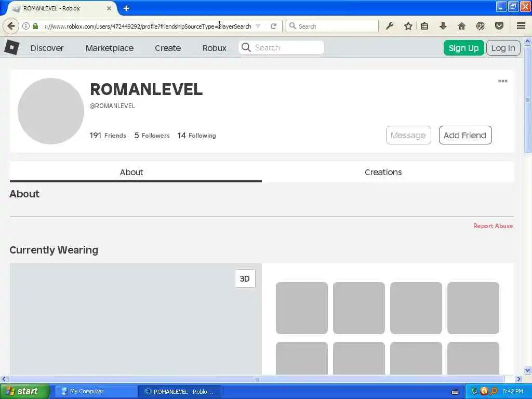
Task: Click the URL in the address bar
Action: 148,26
